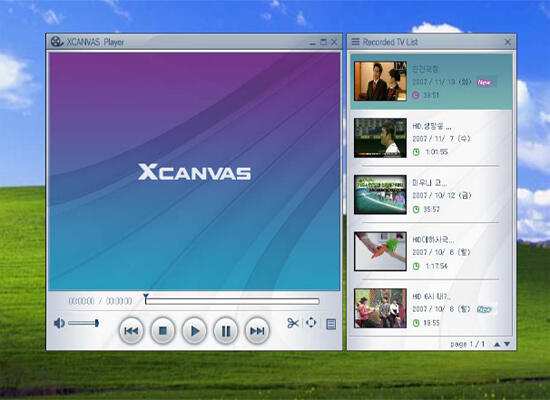This screenshot has width=550, height=400.
Task: Close the Recorded TV List panel
Action: (x=508, y=42)
